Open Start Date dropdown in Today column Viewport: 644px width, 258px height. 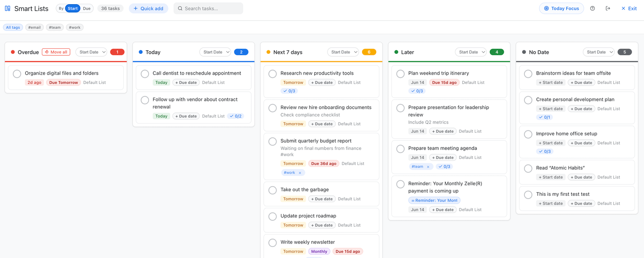tap(215, 52)
